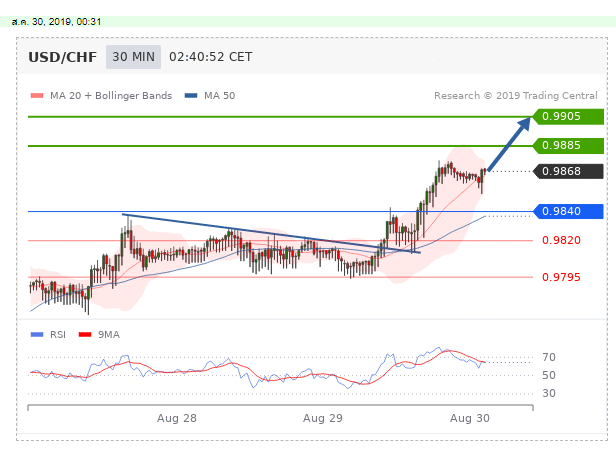The image size is (616, 455).
Task: Click the red MA 20 legend swatch
Action: coord(37,95)
